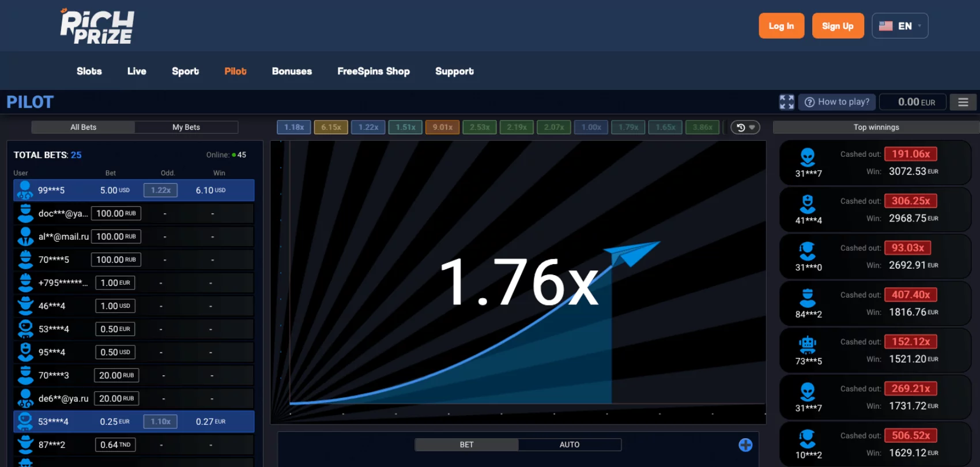Viewport: 980px width, 467px height.
Task: Switch to the My Bets list
Action: click(x=186, y=127)
